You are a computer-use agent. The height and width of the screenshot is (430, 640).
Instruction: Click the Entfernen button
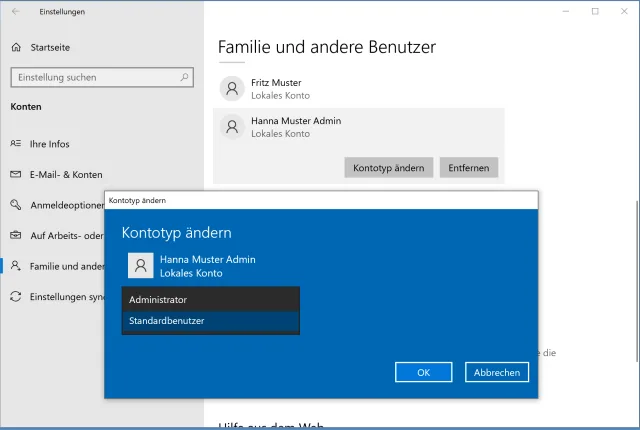tap(469, 168)
